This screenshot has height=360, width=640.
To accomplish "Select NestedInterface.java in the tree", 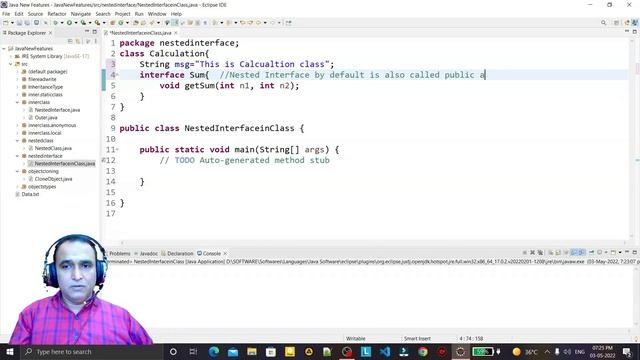I will pos(57,110).
